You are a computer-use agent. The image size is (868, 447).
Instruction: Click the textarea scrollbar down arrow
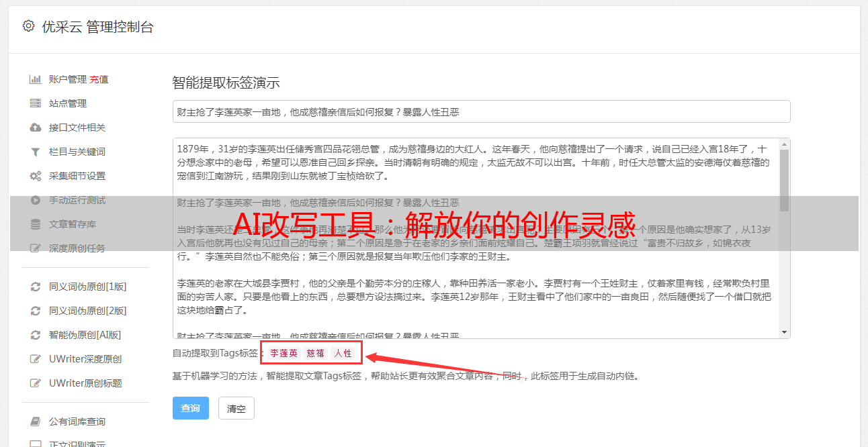click(784, 332)
